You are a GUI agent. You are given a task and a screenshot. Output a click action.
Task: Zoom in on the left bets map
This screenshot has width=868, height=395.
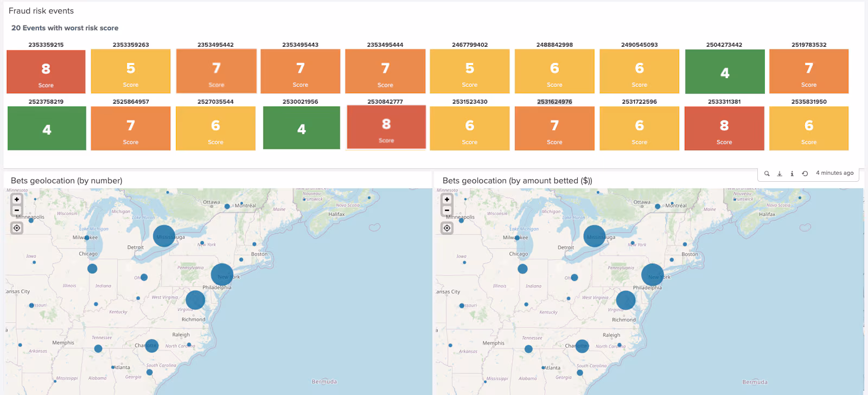pos(17,200)
